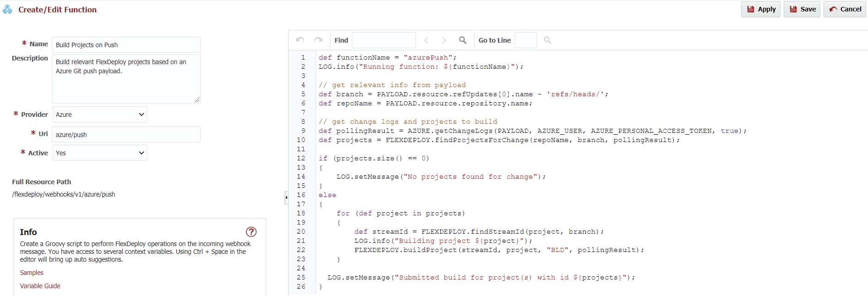Image resolution: width=868 pixels, height=296 pixels.
Task: Open the Active dropdown showing Yes
Action: [100, 153]
